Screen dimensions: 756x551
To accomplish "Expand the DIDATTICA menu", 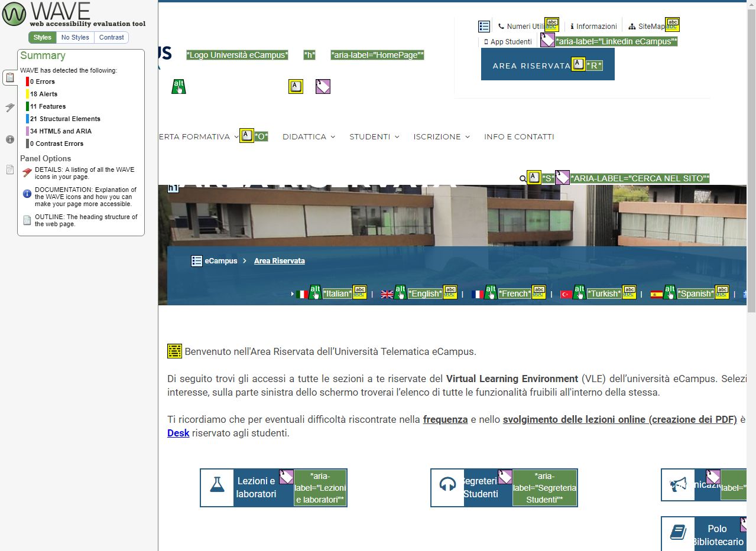I will click(309, 136).
